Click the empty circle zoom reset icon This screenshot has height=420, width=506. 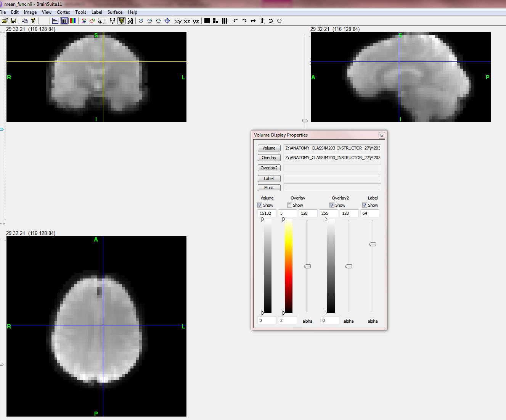pos(158,21)
